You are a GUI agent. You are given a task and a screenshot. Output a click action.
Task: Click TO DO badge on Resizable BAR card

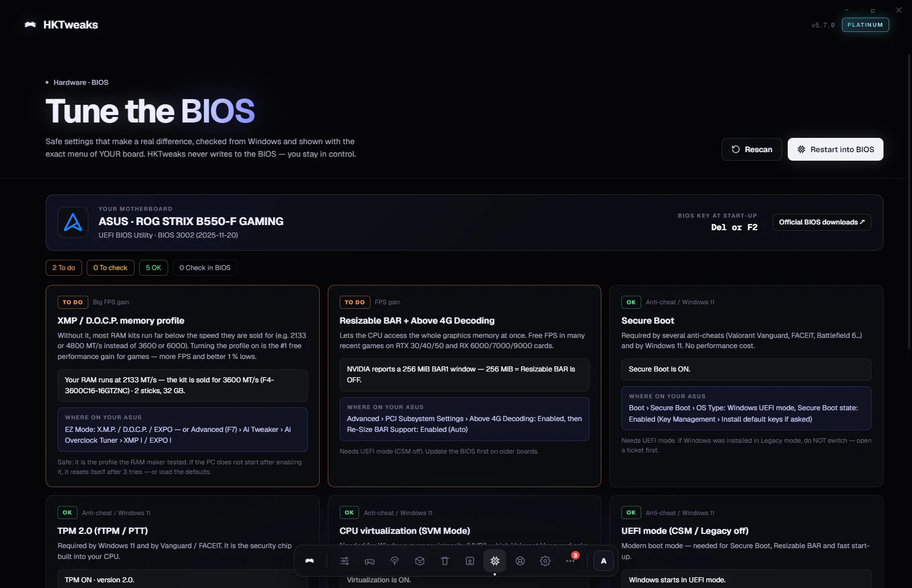pyautogui.click(x=355, y=303)
